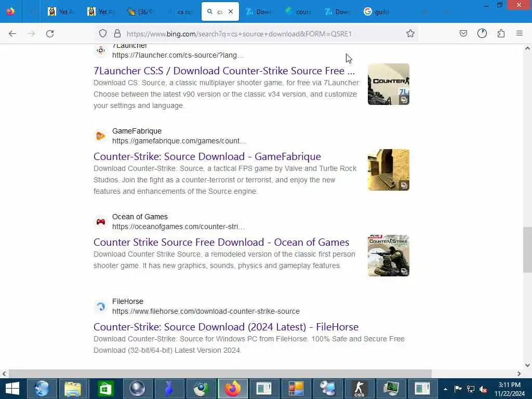Open the grey sphere taskbar app
Viewport: 532px width, 399px height.
pos(137,389)
